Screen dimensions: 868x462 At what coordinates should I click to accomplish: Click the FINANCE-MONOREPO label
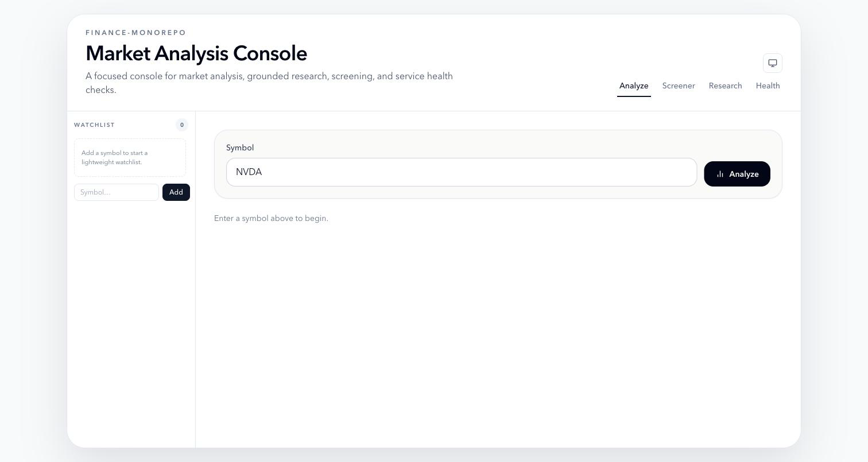click(136, 33)
